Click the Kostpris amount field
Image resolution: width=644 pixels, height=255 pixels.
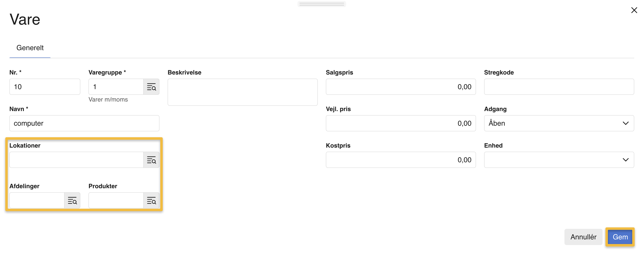[x=401, y=160]
